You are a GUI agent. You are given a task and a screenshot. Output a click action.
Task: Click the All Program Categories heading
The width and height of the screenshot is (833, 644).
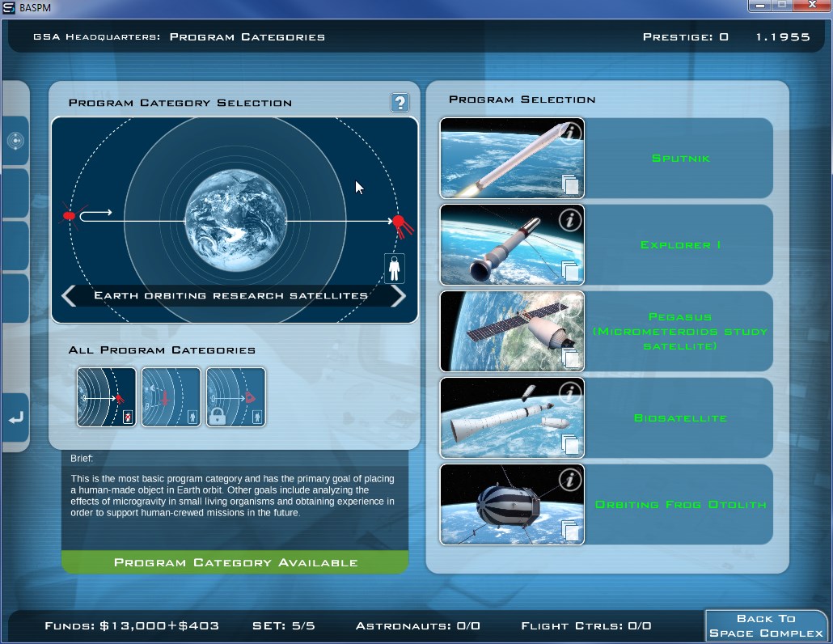[x=162, y=350]
